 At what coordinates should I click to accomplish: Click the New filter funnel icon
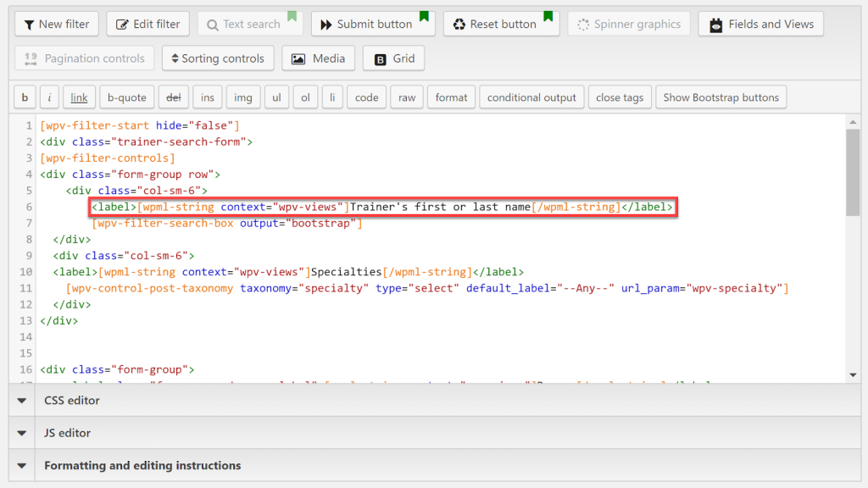[29, 25]
